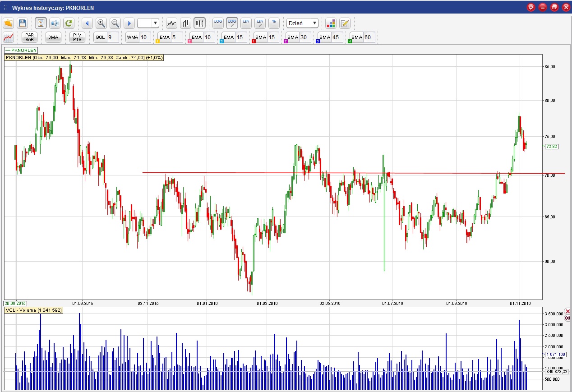Add the DMA indicator

53,37
